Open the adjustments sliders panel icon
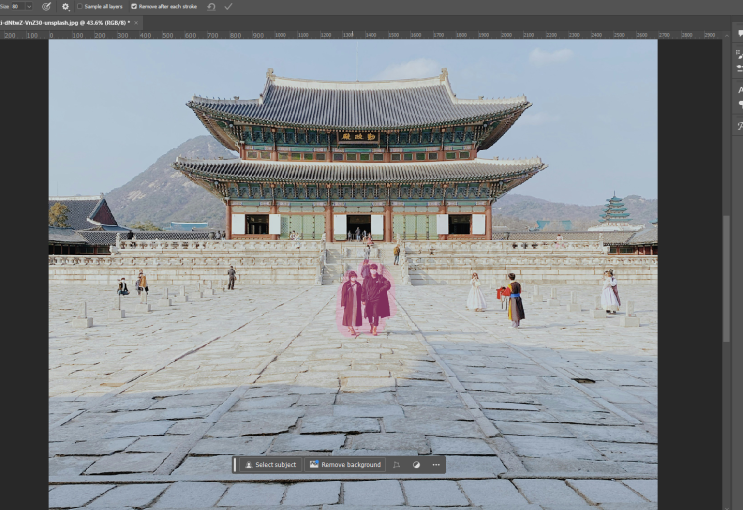Viewport: 743px width, 510px height. [739, 68]
